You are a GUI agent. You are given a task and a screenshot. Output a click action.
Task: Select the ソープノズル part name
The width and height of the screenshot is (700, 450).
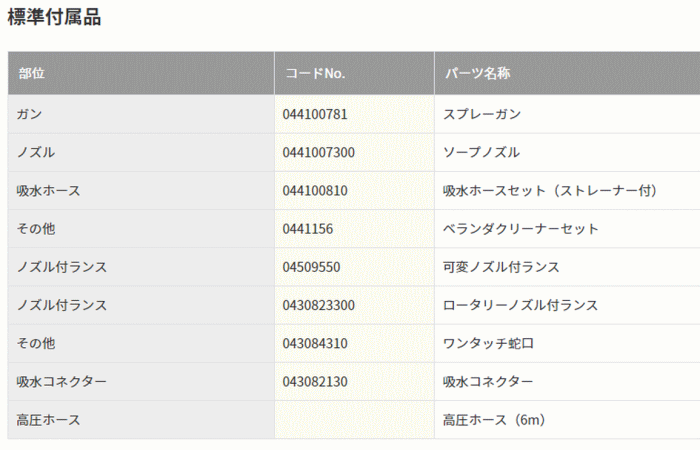pos(482,152)
